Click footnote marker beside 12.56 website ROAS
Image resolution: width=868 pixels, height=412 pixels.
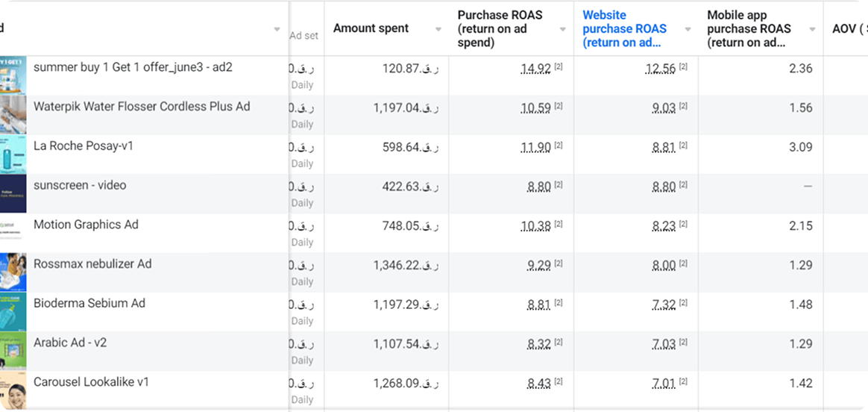coord(683,67)
